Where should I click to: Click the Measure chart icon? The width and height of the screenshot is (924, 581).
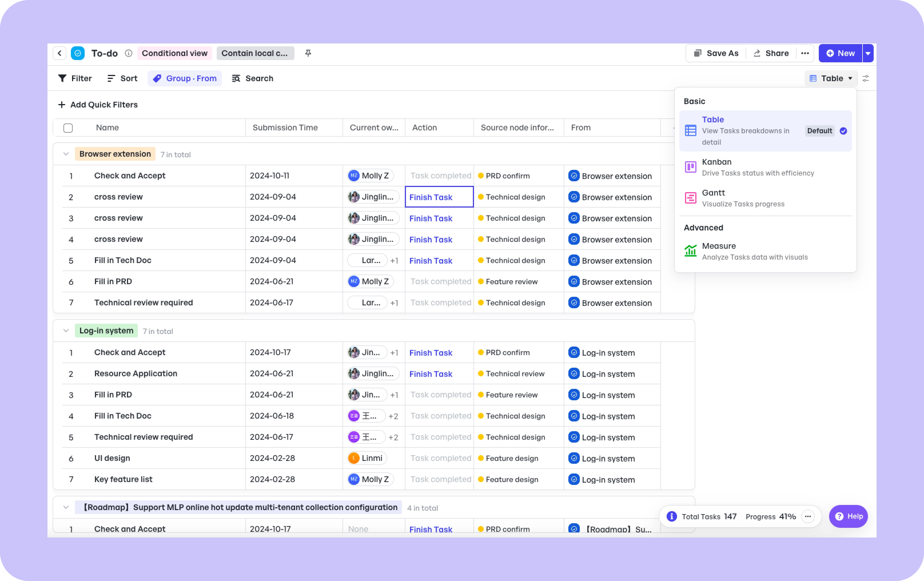(690, 251)
